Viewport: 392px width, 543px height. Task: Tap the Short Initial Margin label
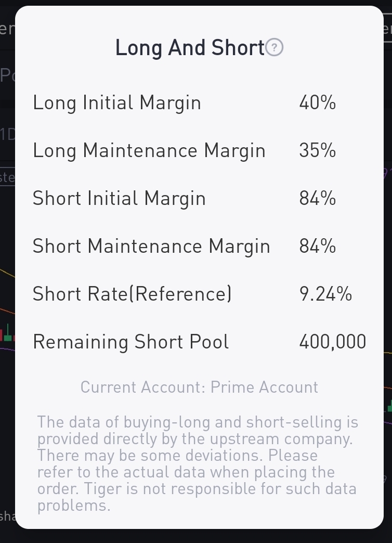click(119, 199)
